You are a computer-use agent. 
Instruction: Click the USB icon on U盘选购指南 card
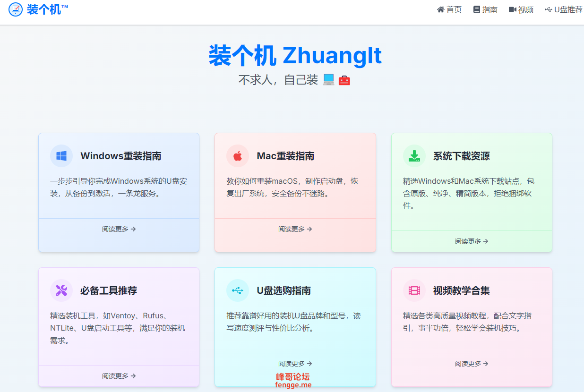tap(238, 290)
